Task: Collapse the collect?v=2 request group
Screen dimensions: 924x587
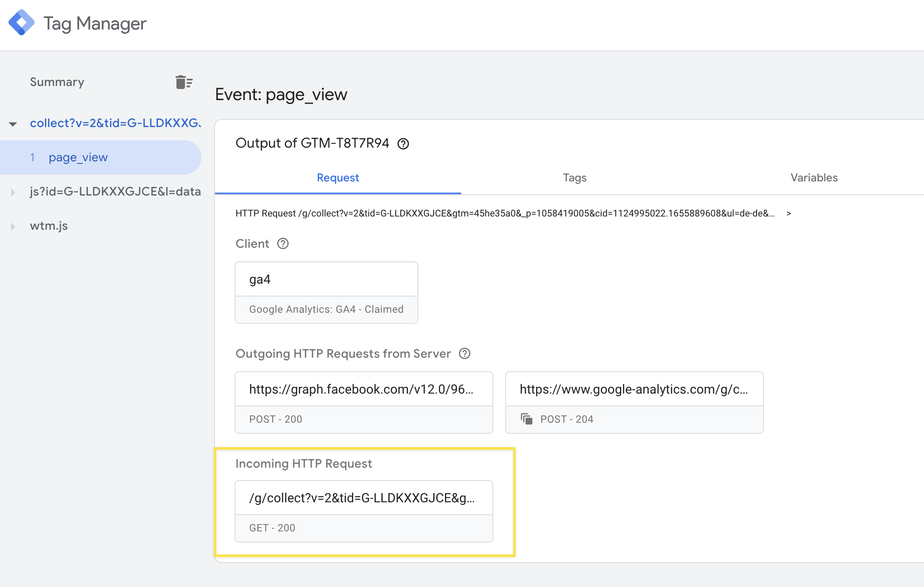Action: 13,124
